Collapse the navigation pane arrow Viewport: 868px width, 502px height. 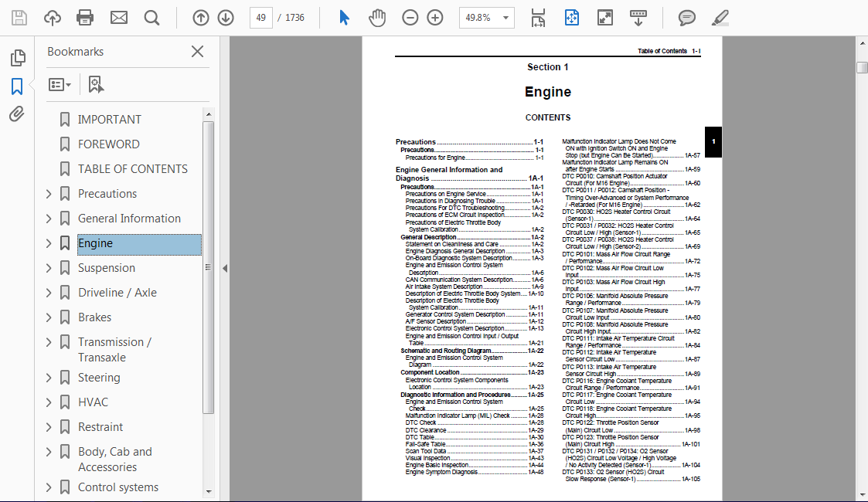click(x=225, y=268)
